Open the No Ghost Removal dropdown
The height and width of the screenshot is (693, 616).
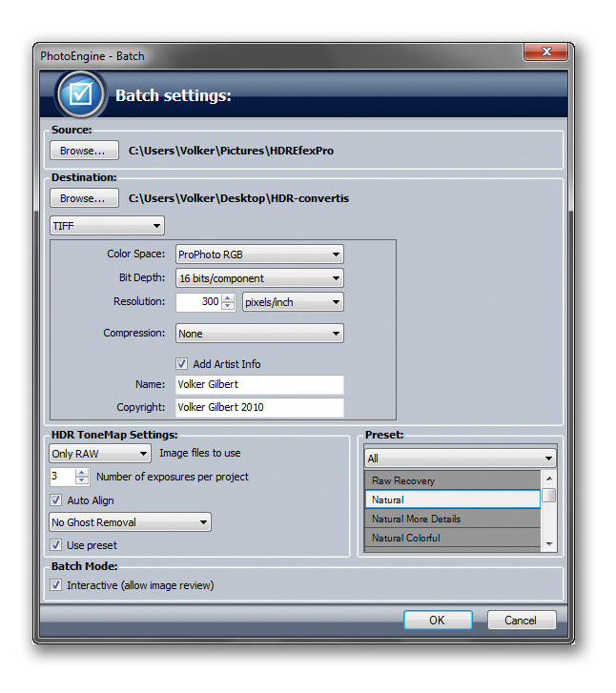pos(130,522)
